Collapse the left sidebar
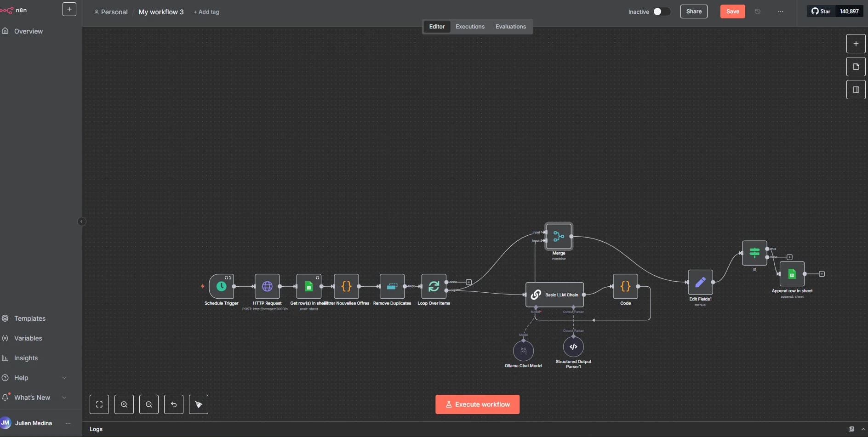 pyautogui.click(x=81, y=221)
